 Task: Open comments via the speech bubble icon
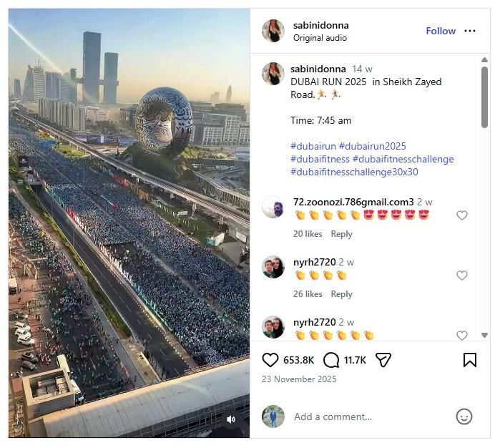[331, 360]
